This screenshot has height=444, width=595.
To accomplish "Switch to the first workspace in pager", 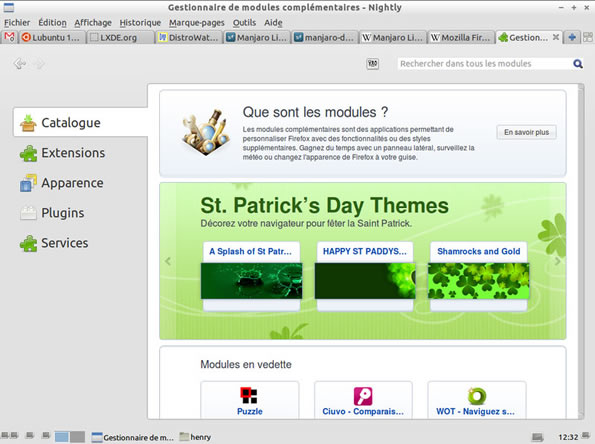I will click(x=61, y=437).
